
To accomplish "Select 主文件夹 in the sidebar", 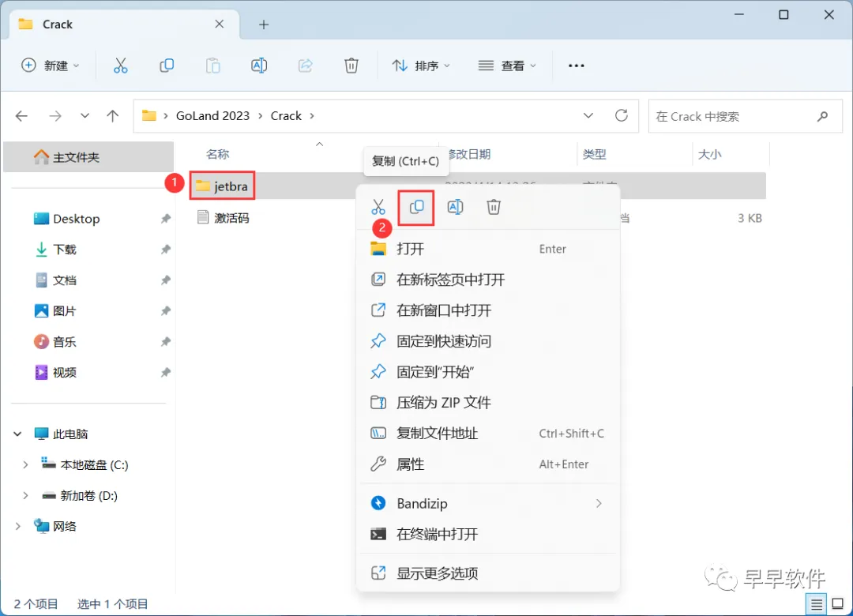I will pos(88,157).
